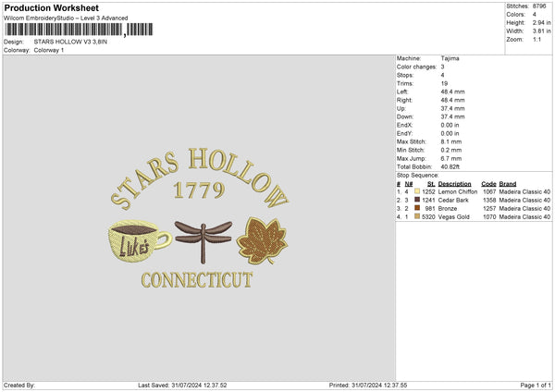Click the Width value 3.81 in
The height and width of the screenshot is (392, 555).
click(x=541, y=31)
